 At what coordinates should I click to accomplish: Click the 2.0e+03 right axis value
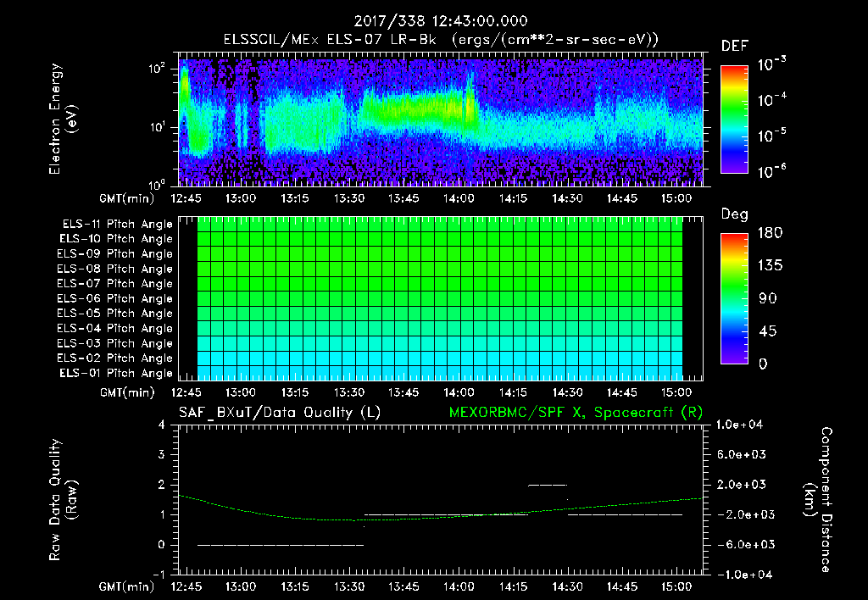pos(741,485)
